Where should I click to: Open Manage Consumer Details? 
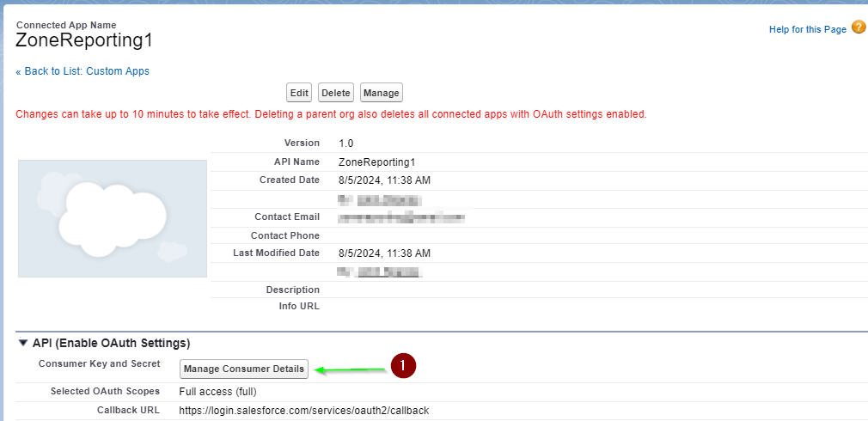243,369
